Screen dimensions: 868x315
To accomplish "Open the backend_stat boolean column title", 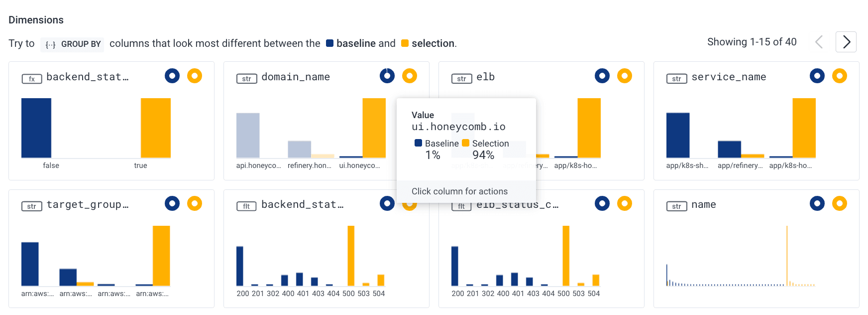I will 87,77.
